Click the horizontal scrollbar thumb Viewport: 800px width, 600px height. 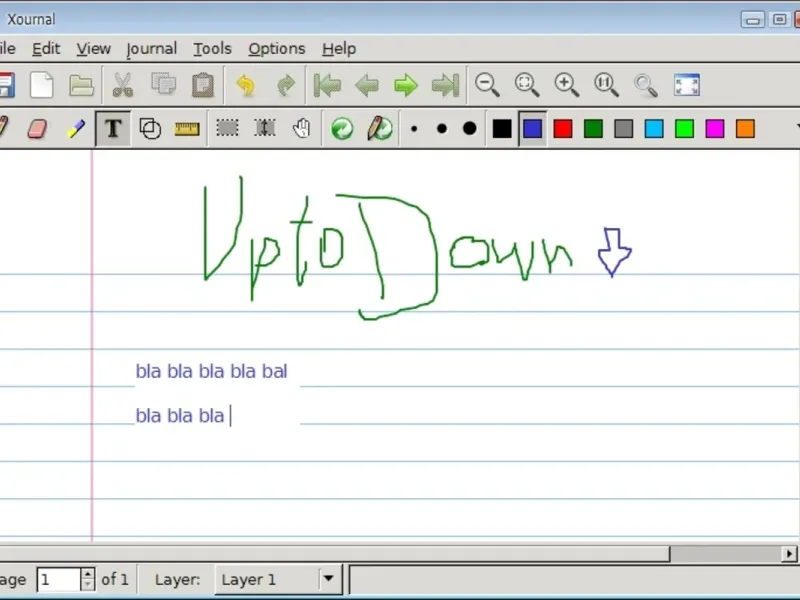(335, 554)
